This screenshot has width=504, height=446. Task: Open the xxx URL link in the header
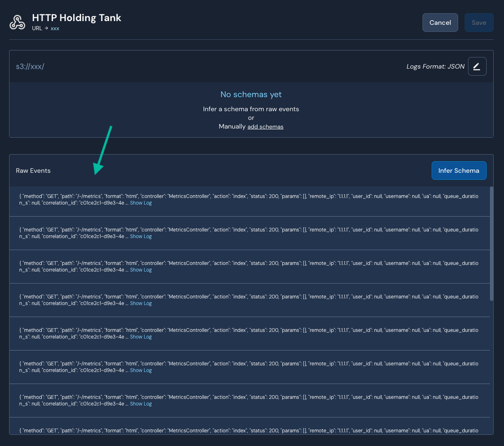[x=55, y=29]
